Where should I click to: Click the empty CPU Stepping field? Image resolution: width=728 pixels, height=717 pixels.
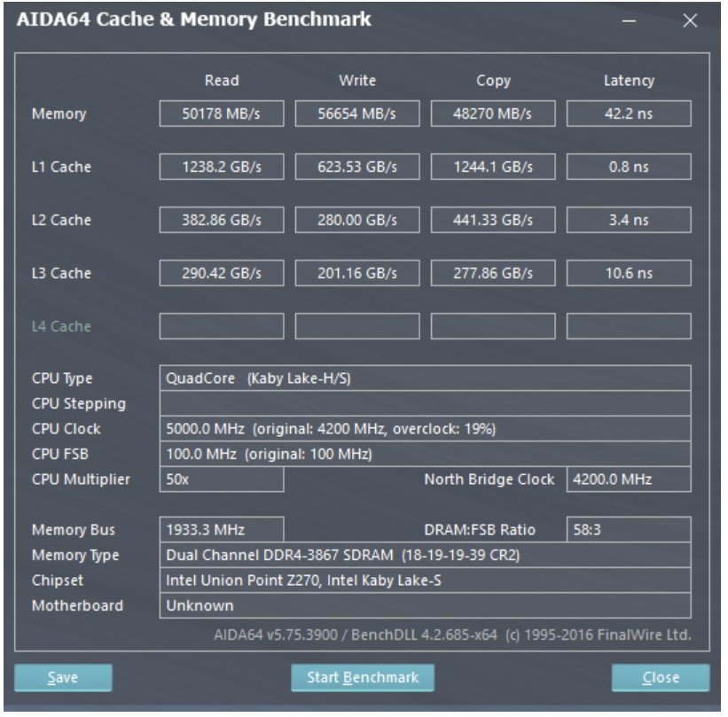click(425, 403)
